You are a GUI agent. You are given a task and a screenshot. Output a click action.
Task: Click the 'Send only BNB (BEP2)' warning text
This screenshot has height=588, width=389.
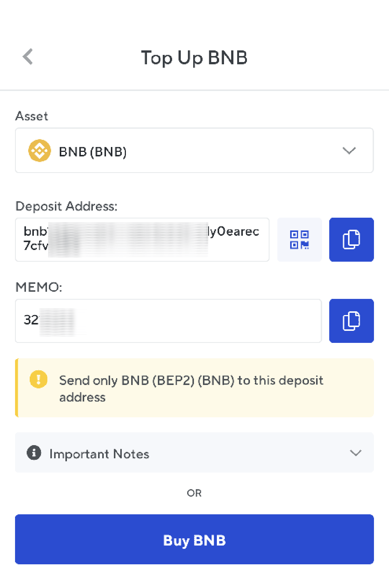click(x=191, y=389)
